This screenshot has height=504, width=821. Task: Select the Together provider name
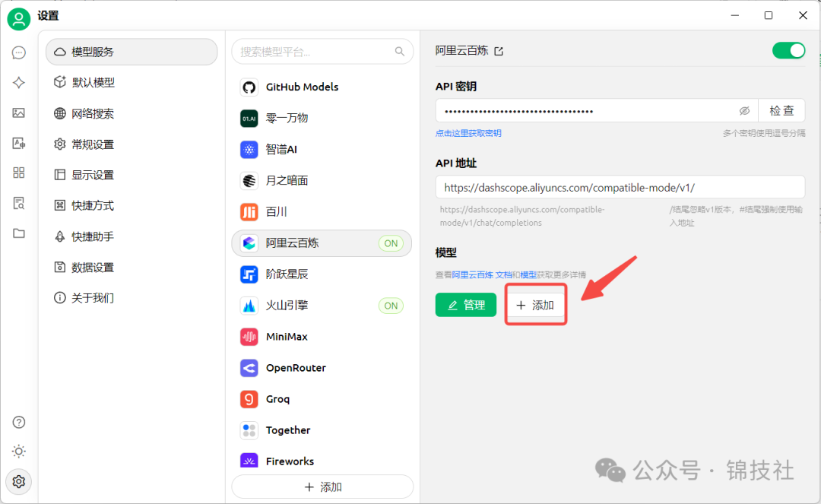tap(288, 430)
